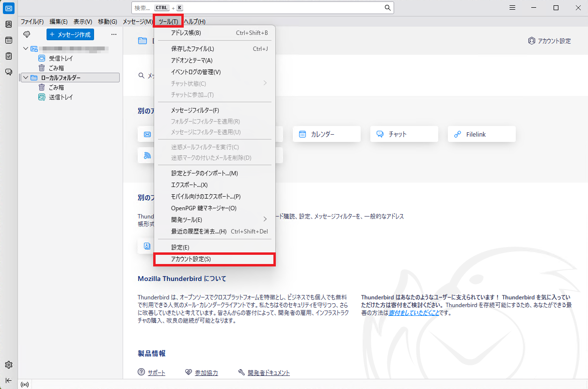Screen dimensions: 588x389
Task: Click the アカウント設定 button at top right
Action: click(x=549, y=41)
